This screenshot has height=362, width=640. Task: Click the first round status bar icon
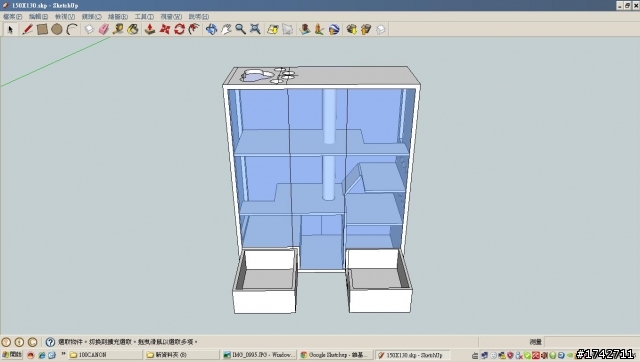pos(6,342)
